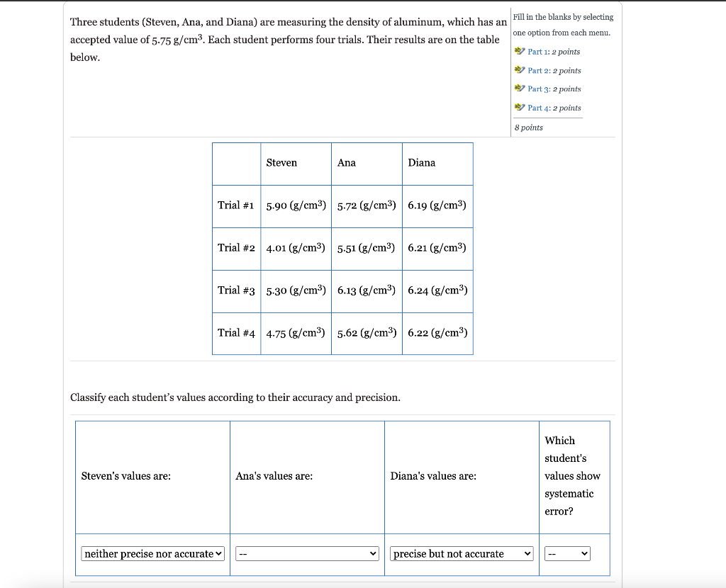The height and width of the screenshot is (588, 726).
Task: Click the 'Classify each student's values' instruction
Action: point(235,398)
